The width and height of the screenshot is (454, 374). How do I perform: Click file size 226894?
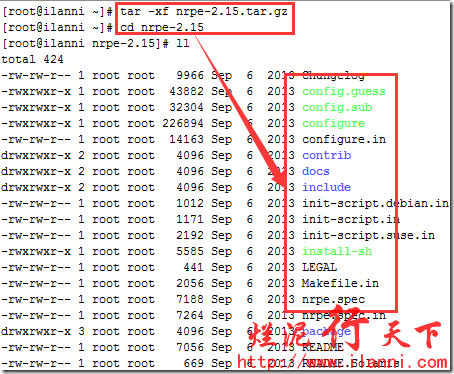(183, 123)
